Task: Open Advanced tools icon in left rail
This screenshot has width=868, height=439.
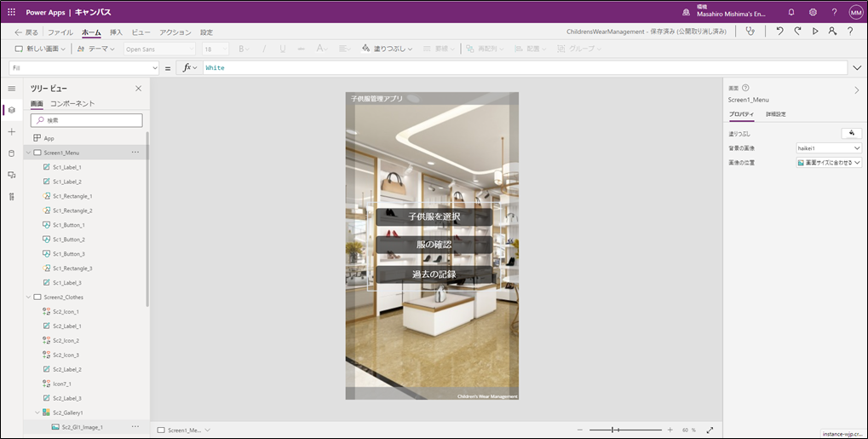Action: [12, 196]
